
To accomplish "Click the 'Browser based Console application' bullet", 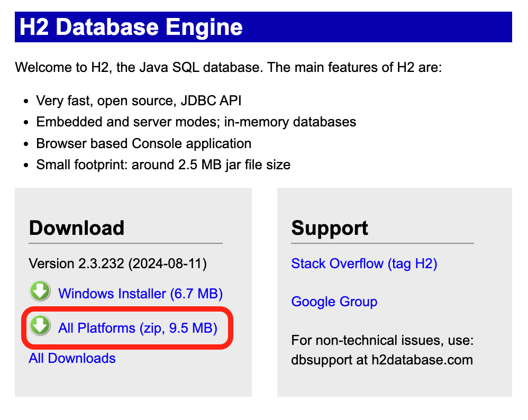I will pyautogui.click(x=144, y=144).
